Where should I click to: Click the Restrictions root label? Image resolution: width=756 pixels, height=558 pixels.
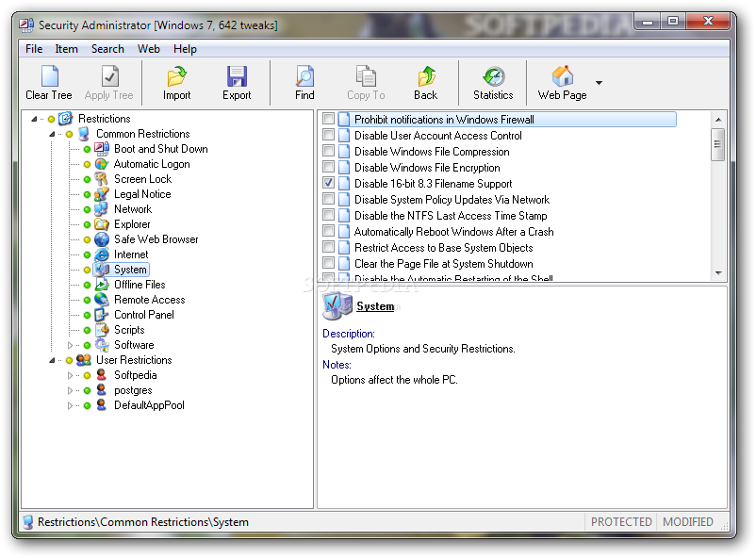click(104, 119)
